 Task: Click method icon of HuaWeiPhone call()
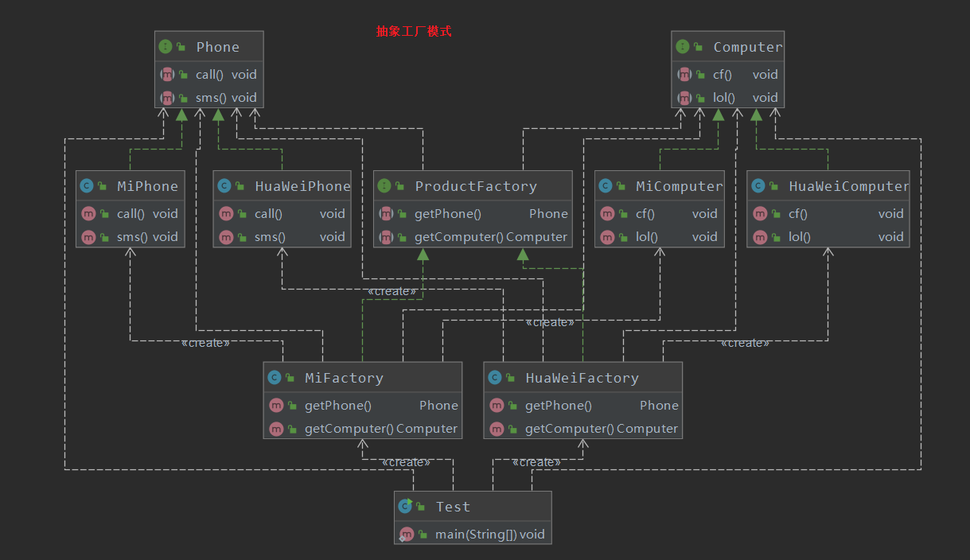click(226, 213)
